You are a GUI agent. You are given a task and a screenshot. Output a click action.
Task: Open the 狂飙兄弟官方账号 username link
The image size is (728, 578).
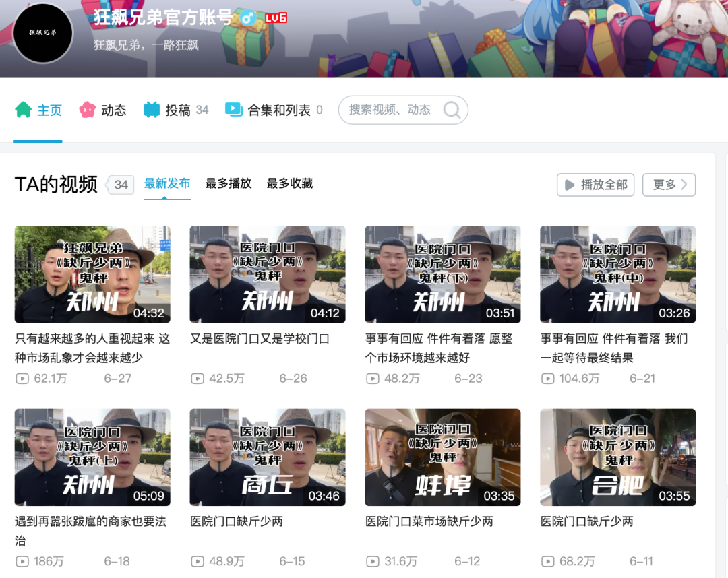point(162,19)
